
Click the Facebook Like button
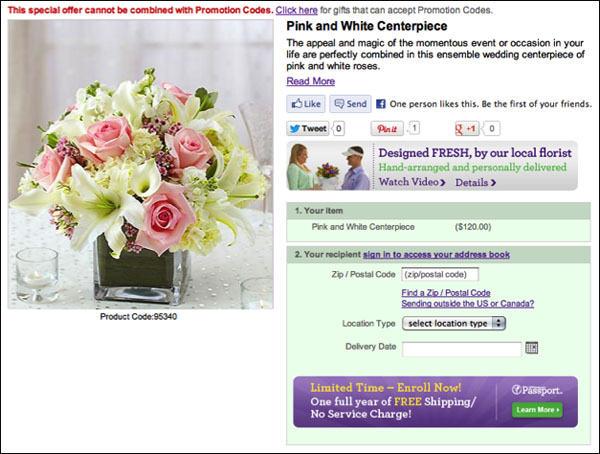pyautogui.click(x=306, y=104)
